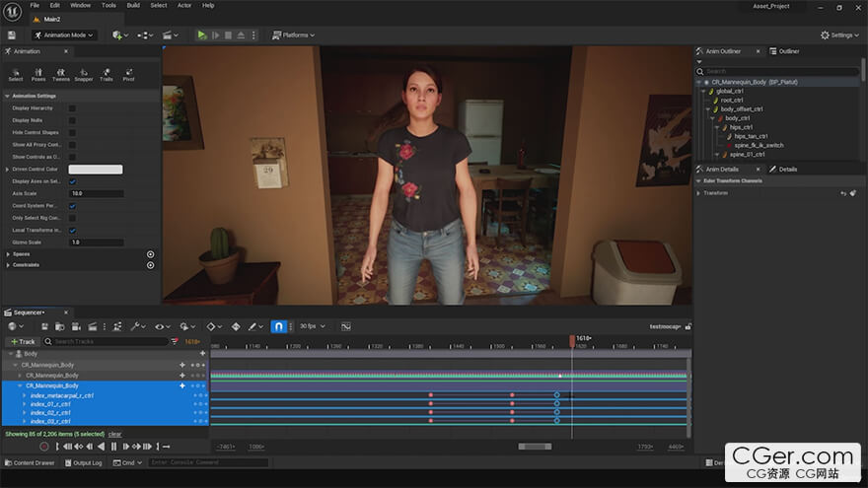This screenshot has width=868, height=488.
Task: Click the Driven Control Color swatch
Action: click(96, 170)
